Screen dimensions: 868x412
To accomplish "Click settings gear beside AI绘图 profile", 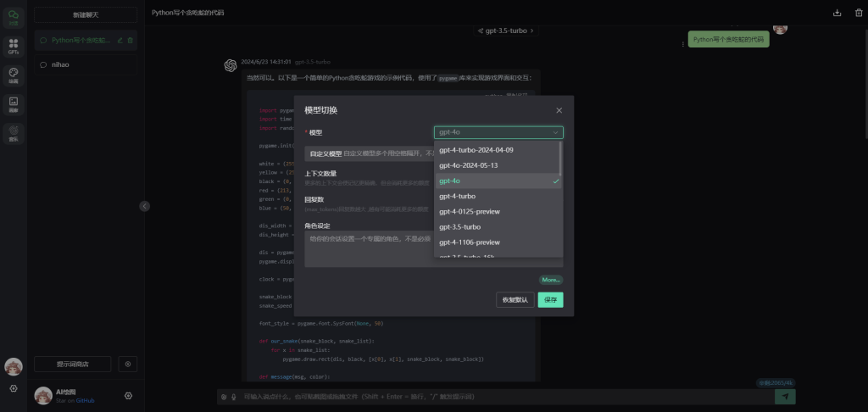I will click(x=129, y=395).
